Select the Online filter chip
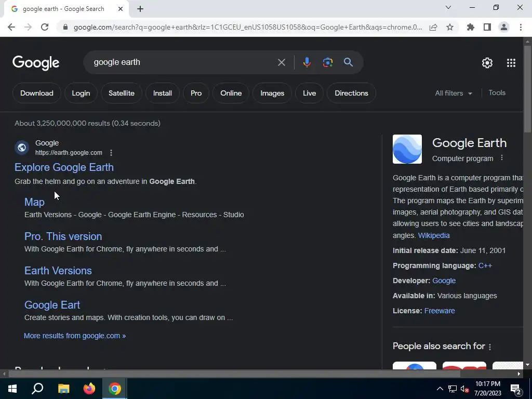The width and height of the screenshot is (532, 399). pos(231,93)
